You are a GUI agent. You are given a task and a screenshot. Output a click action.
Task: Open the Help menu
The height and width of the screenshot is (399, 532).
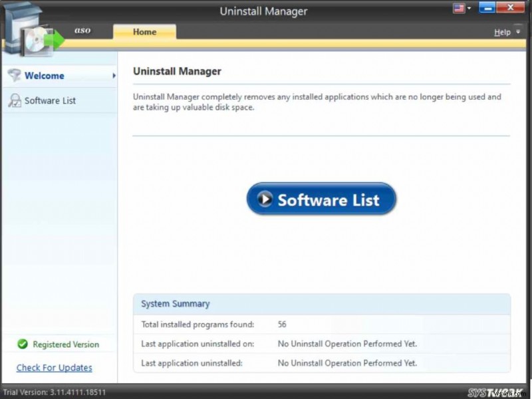click(503, 31)
